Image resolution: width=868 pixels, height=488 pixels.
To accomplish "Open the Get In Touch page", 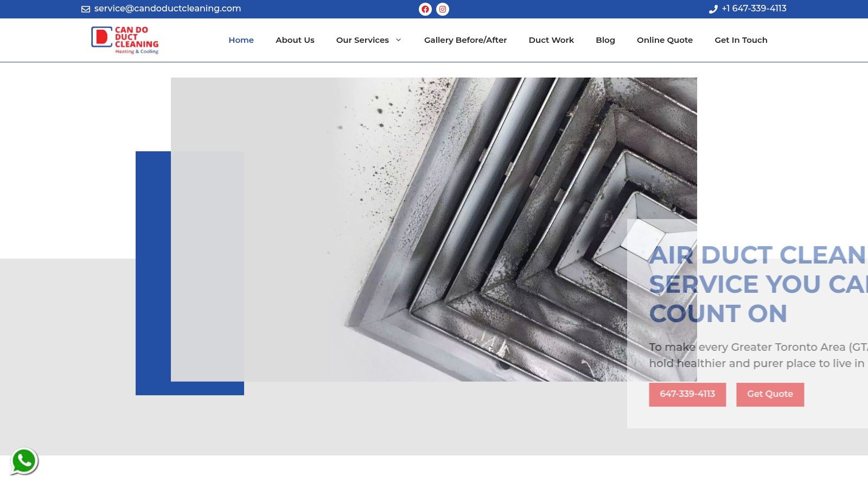I will point(741,40).
